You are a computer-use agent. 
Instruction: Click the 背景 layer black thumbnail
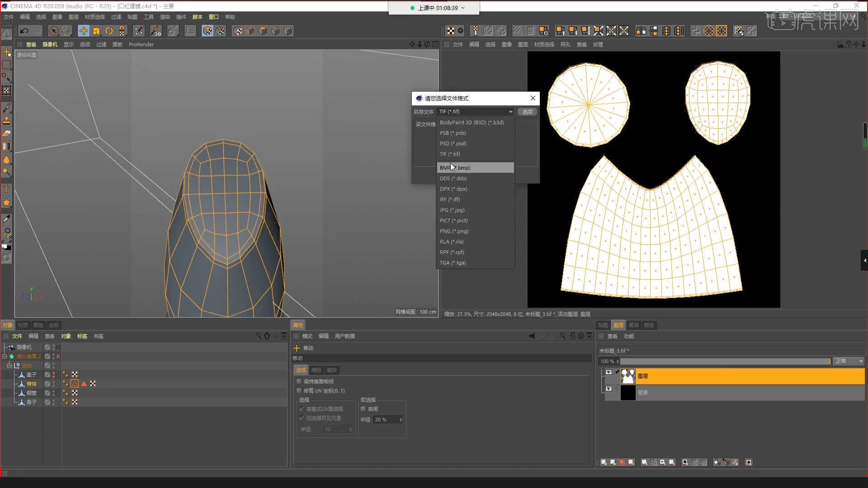[627, 392]
